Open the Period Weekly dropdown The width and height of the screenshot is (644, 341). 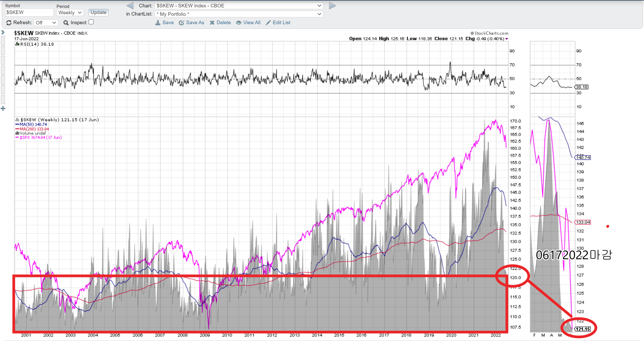click(70, 12)
